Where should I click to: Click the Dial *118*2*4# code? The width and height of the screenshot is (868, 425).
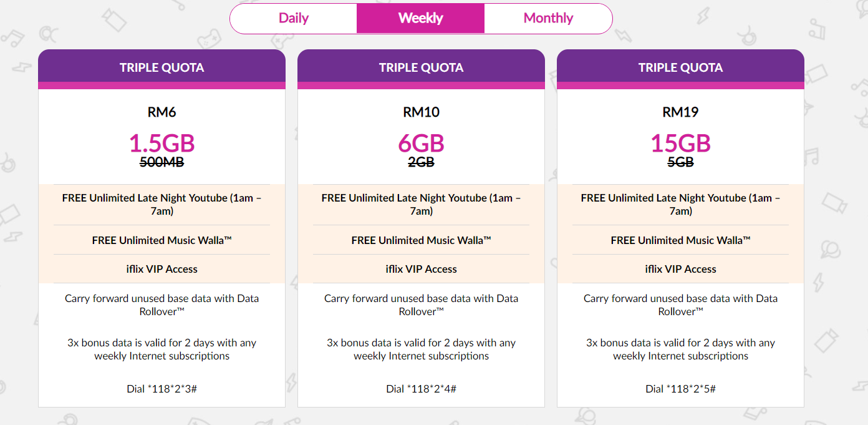[x=421, y=389]
